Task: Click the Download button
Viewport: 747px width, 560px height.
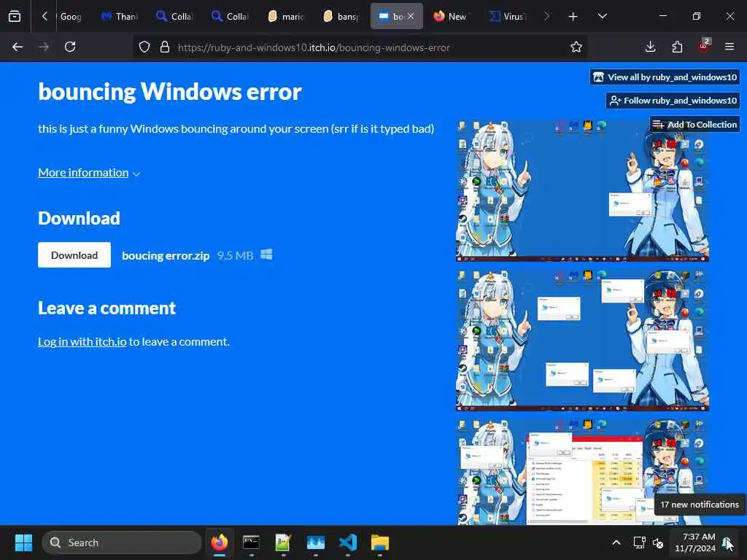Action: [x=74, y=255]
